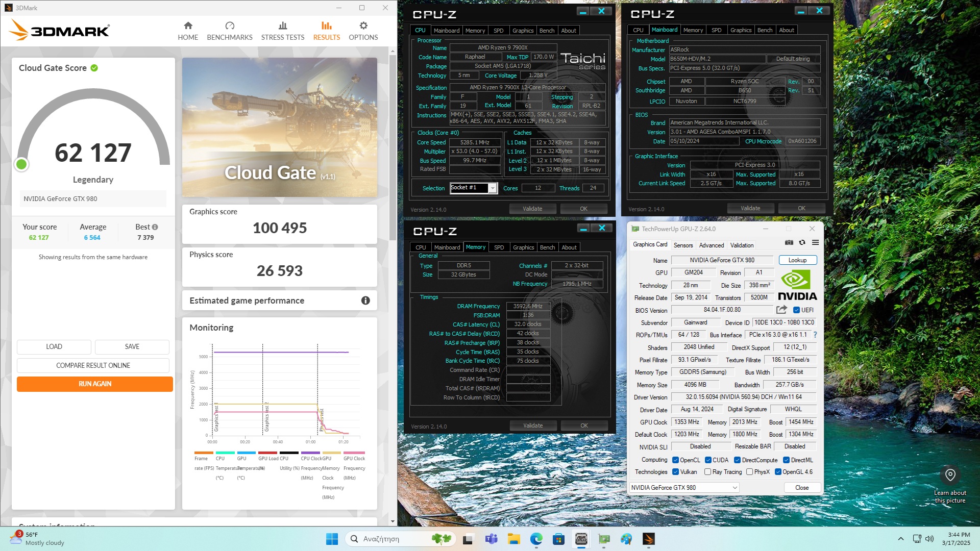The image size is (980, 551).
Task: Toggle the DirectML checkbox
Action: click(786, 460)
